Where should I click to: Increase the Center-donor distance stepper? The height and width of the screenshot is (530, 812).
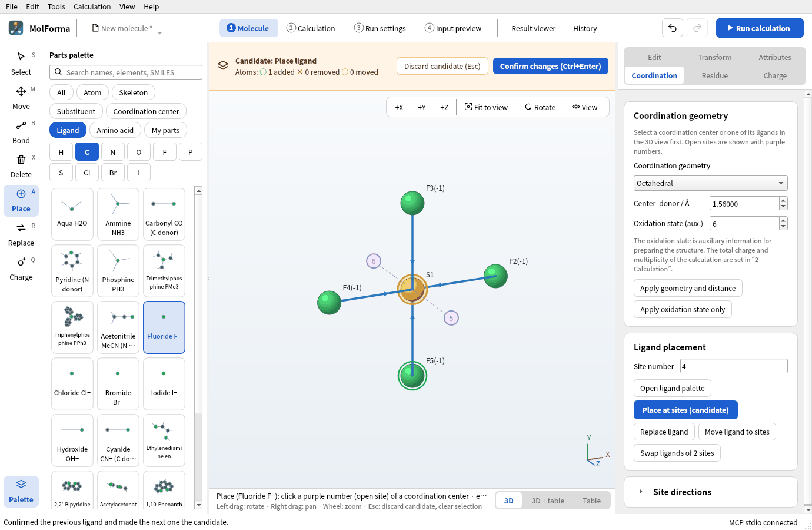click(783, 201)
